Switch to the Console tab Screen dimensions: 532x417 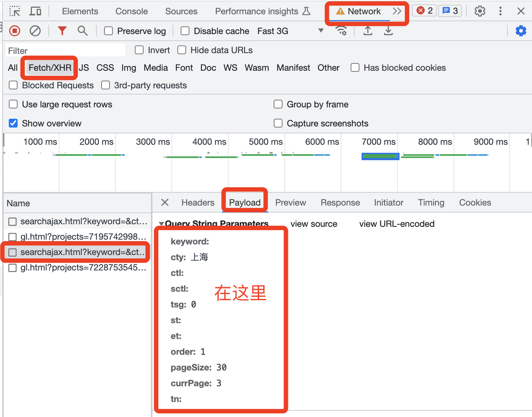(132, 11)
